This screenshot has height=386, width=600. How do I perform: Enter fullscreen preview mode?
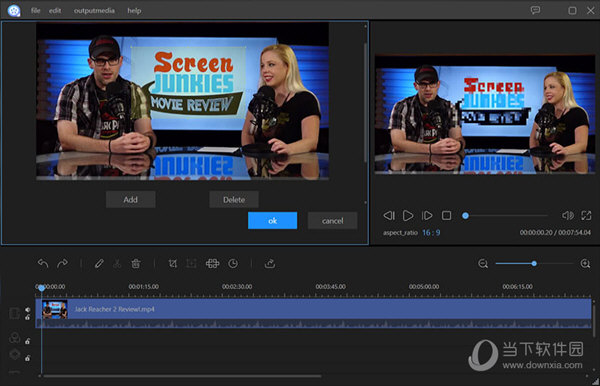[x=586, y=216]
